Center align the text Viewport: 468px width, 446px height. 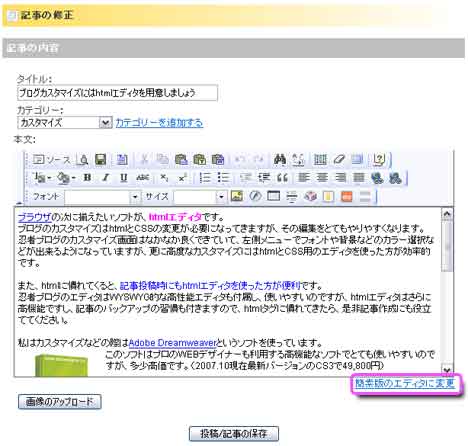click(322, 178)
